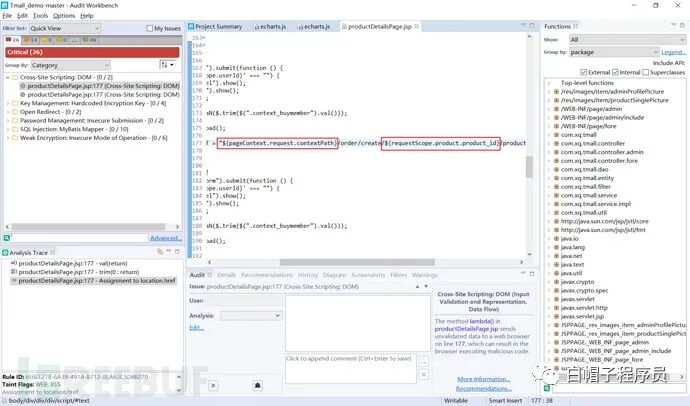Minimize the Analysis Trace panel
The image size is (690, 406).
point(169,252)
